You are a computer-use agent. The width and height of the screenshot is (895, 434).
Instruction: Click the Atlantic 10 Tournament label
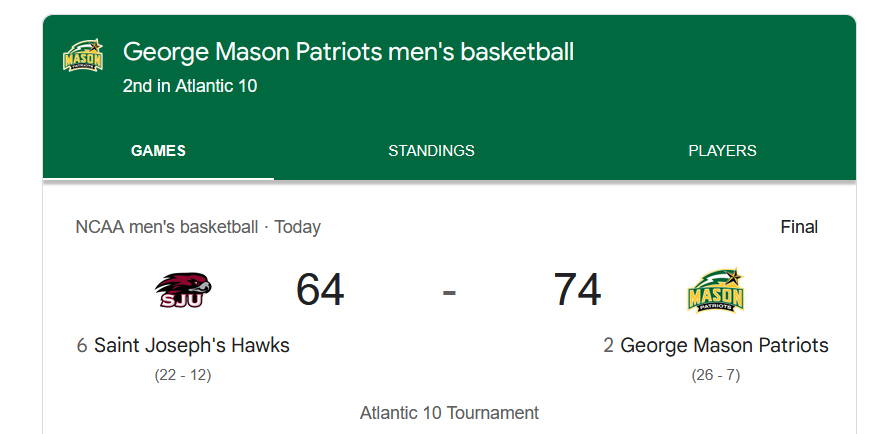449,413
